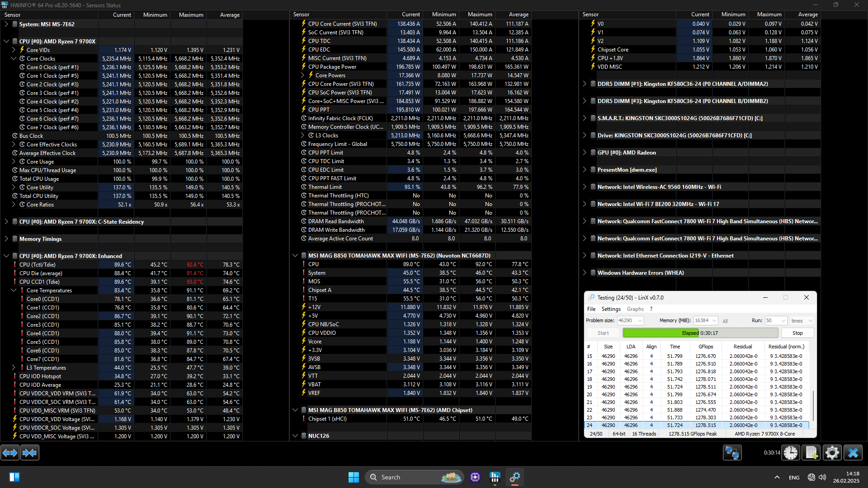Viewport: 868px width, 488px height.
Task: Open the remote network monitoring icon
Action: tap(732, 453)
